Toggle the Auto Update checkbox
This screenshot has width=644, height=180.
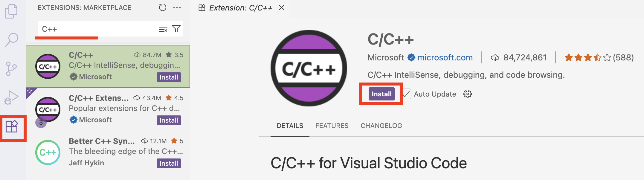(407, 94)
